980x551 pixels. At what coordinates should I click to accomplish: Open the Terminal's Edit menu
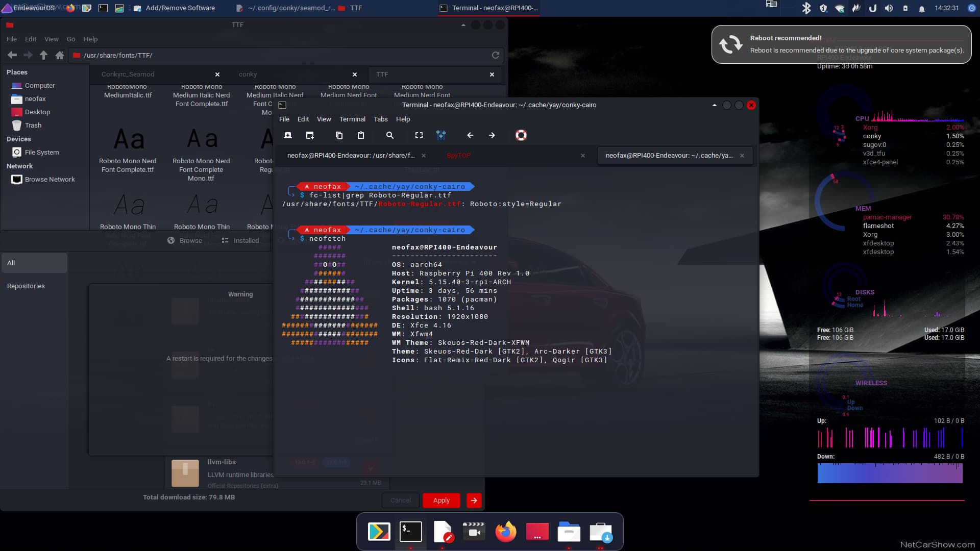(x=303, y=119)
